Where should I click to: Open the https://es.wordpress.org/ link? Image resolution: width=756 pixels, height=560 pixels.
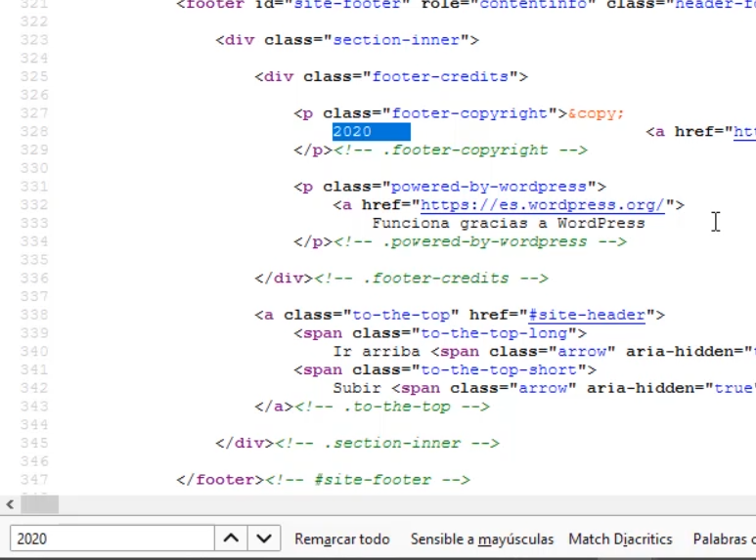(542, 205)
